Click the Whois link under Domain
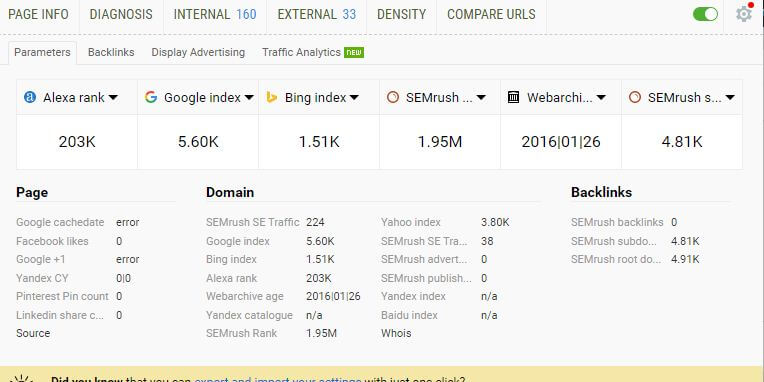This screenshot has width=764, height=382. click(396, 333)
